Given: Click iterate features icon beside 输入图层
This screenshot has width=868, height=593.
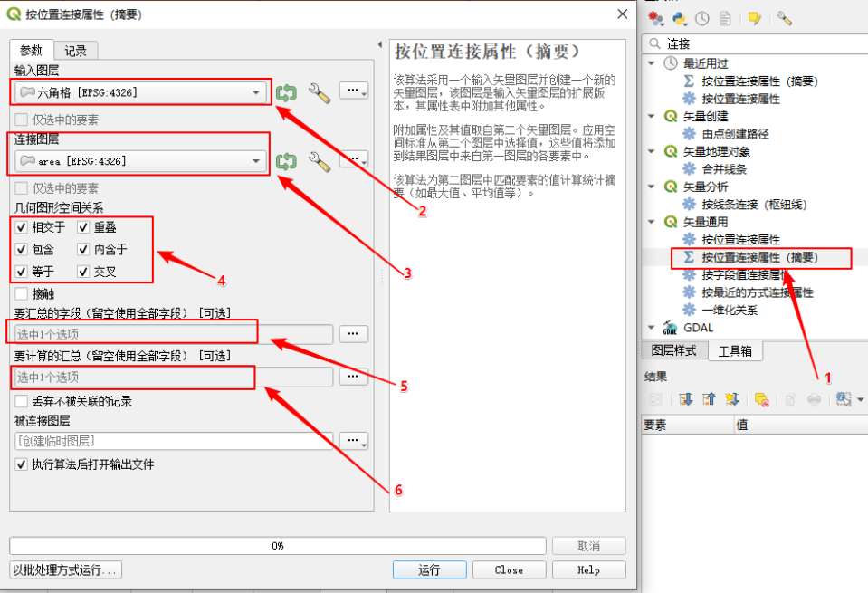Looking at the screenshot, I should 286,92.
